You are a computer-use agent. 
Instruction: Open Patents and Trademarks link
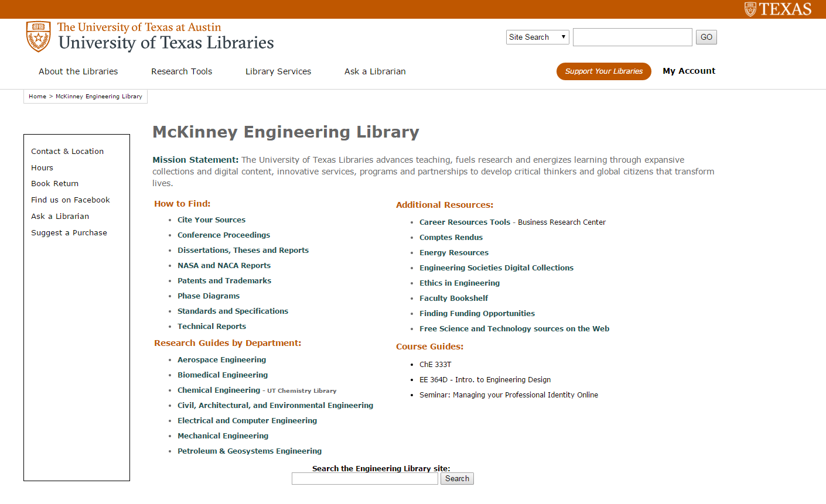[224, 280]
